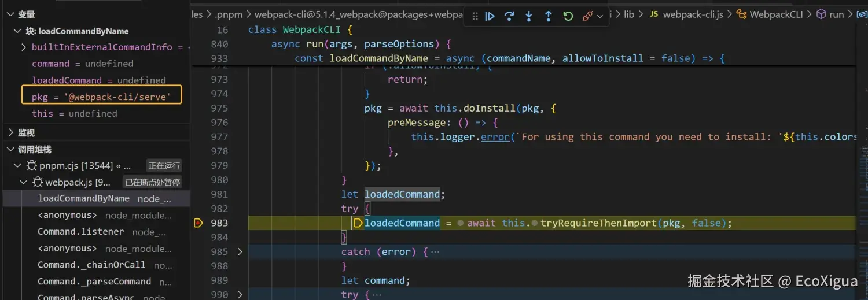The height and width of the screenshot is (300, 868).
Task: Select the Command._chainOrCall stack frame
Action: (95, 265)
